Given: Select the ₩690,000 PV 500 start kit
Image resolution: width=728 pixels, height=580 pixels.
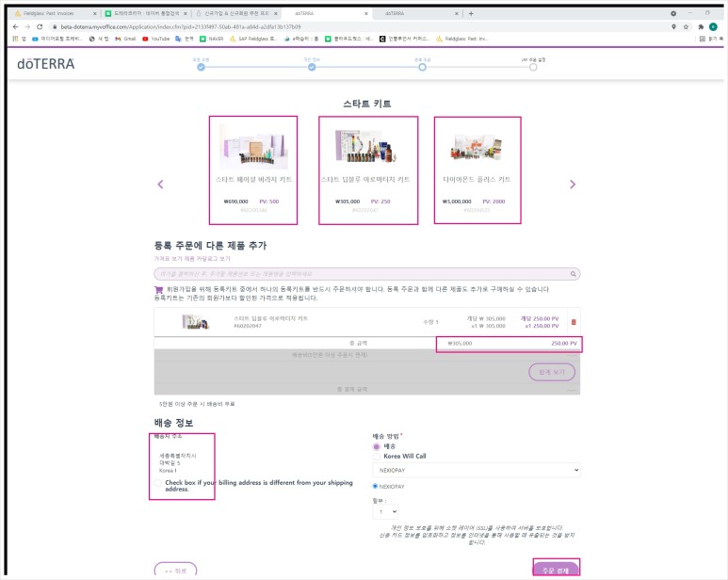Looking at the screenshot, I should coord(253,170).
